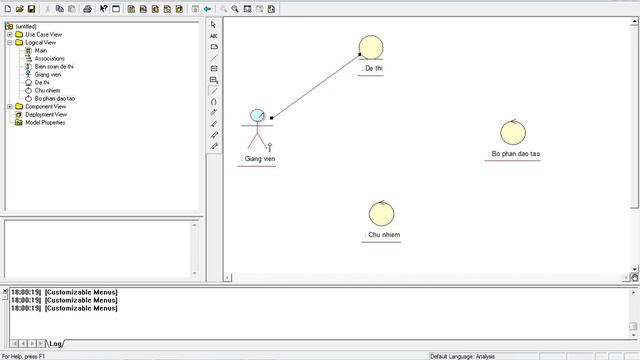Select Giang vien in the browser tree
The width and height of the screenshot is (640, 360).
coord(47,75)
